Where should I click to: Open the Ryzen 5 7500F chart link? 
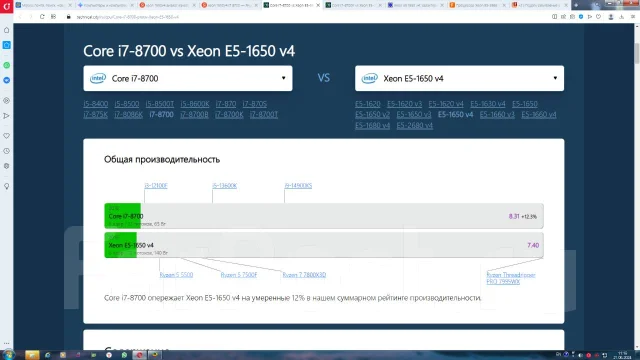(239, 275)
